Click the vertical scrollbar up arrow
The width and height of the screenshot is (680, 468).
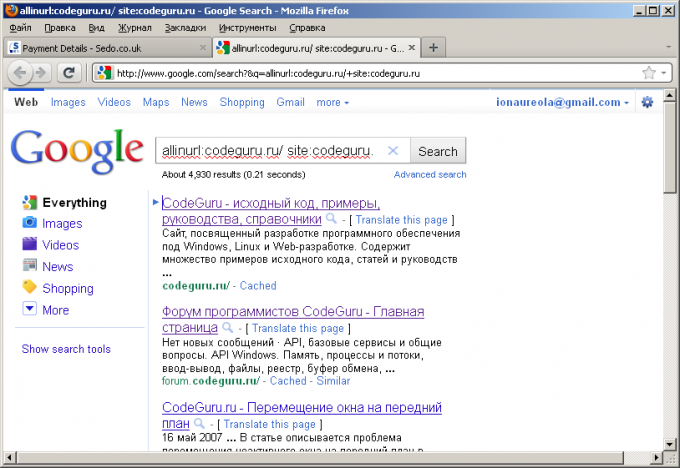pos(670,95)
